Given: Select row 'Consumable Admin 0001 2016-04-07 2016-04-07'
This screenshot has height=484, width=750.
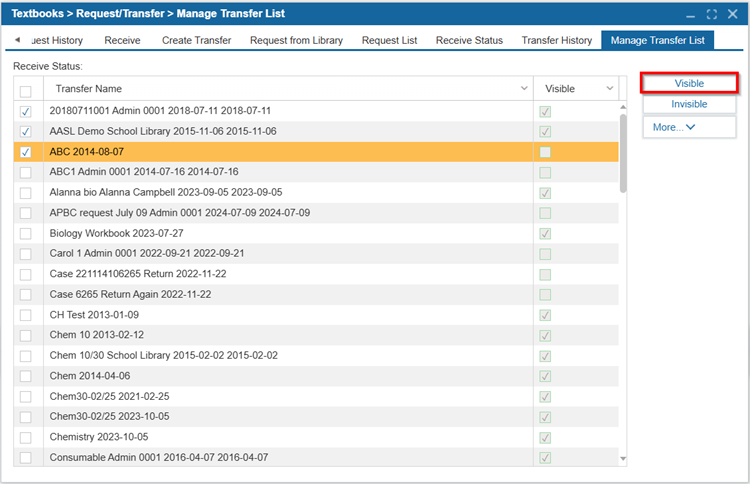Looking at the screenshot, I should 316,458.
